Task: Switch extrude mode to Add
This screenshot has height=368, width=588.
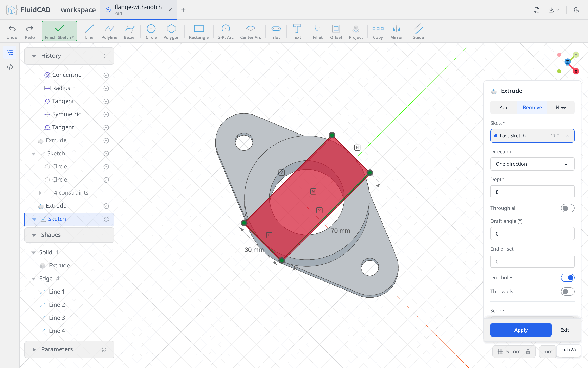Action: pos(504,107)
